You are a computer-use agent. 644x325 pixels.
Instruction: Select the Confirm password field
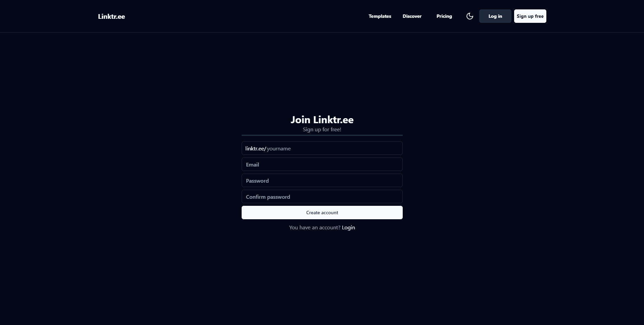pos(322,196)
